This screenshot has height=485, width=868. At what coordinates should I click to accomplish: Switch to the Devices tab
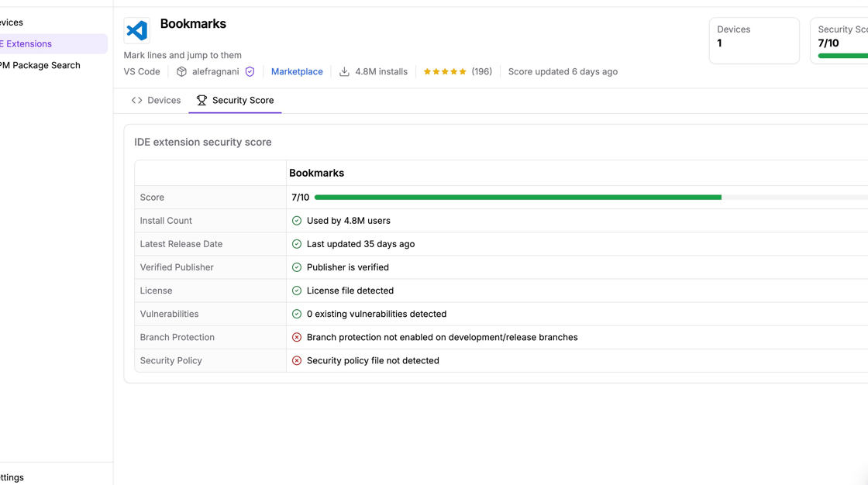(156, 100)
